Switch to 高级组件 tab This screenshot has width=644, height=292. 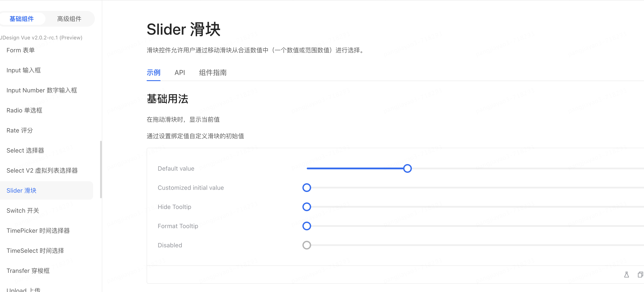(69, 19)
